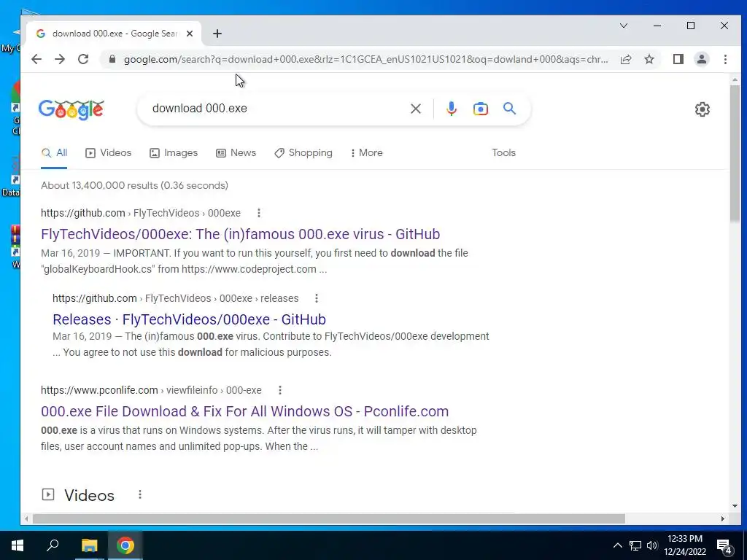Open Chrome side panel

click(678, 59)
